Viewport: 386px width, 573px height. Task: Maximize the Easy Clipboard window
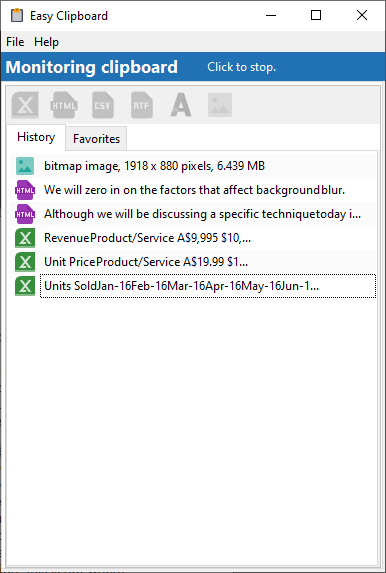coord(316,15)
